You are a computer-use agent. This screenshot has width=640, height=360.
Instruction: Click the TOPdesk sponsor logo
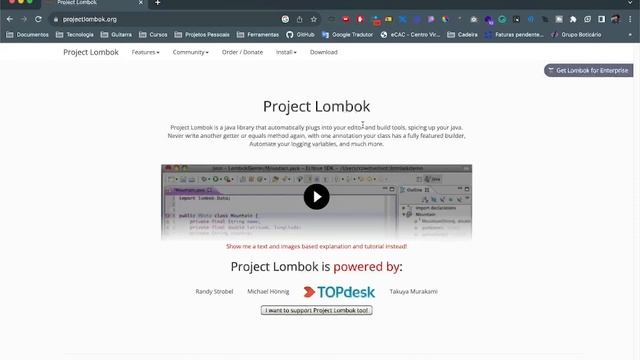click(x=339, y=292)
